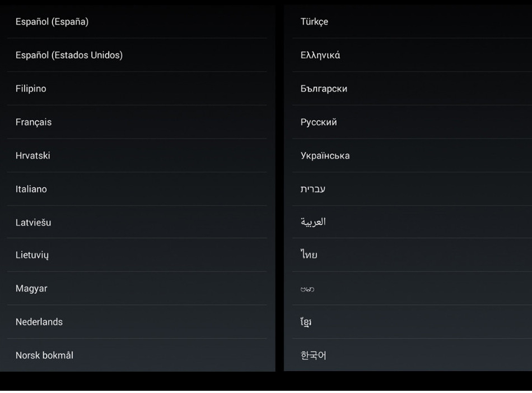Select עברית (Hebrew) language option
532x393 pixels.
point(312,189)
